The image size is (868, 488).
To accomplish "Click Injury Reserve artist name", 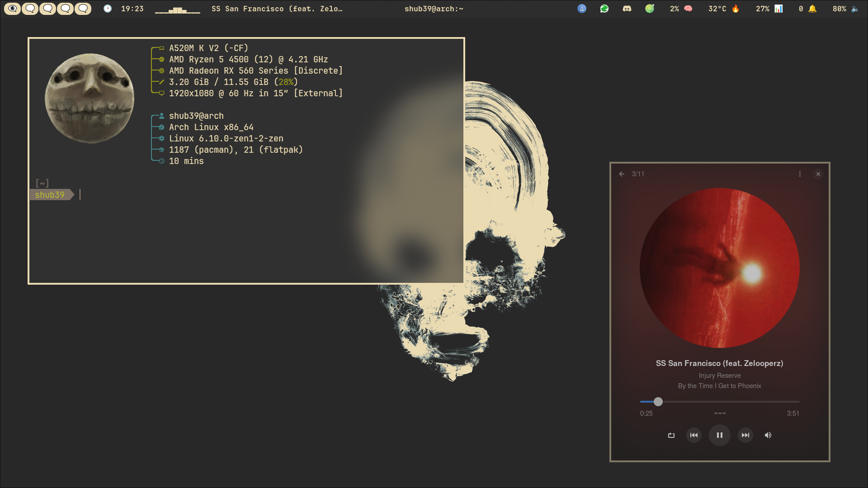I will click(x=719, y=375).
